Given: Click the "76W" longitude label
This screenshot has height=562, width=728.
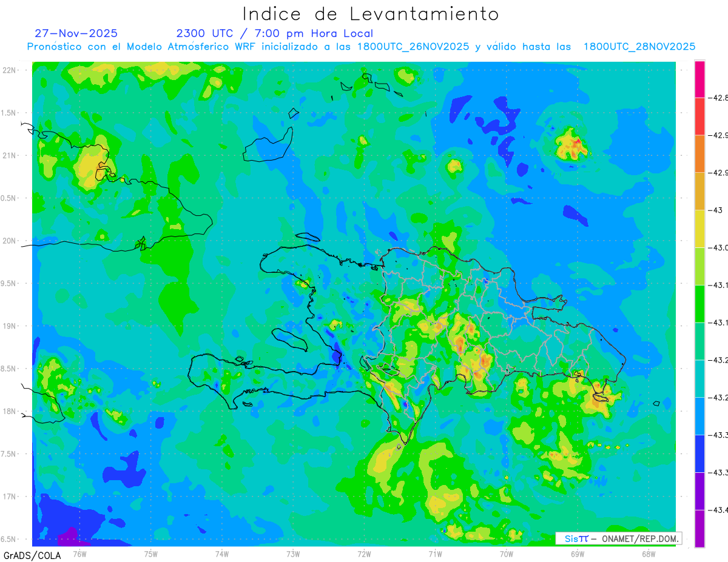Looking at the screenshot, I should click(x=79, y=554).
